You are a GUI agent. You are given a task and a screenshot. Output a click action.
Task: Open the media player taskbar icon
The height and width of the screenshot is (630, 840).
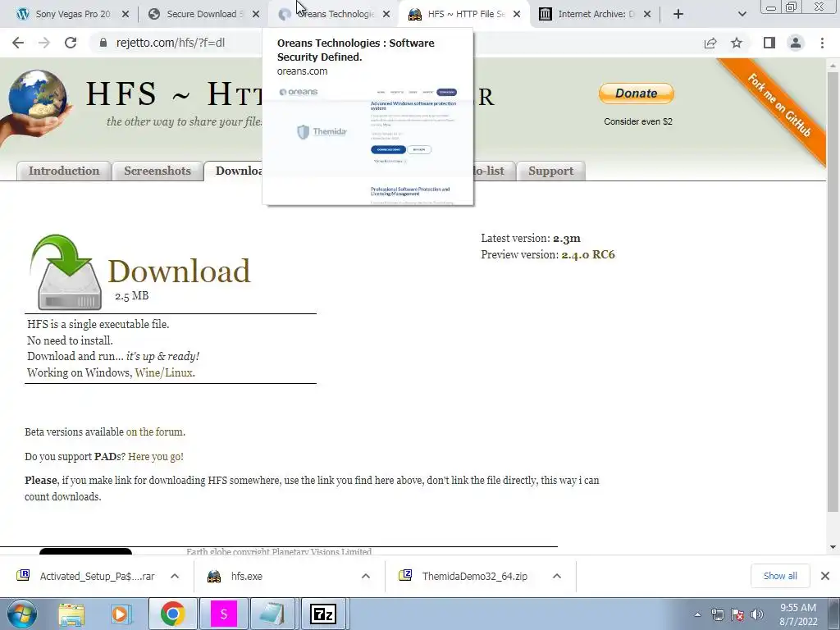click(x=121, y=614)
